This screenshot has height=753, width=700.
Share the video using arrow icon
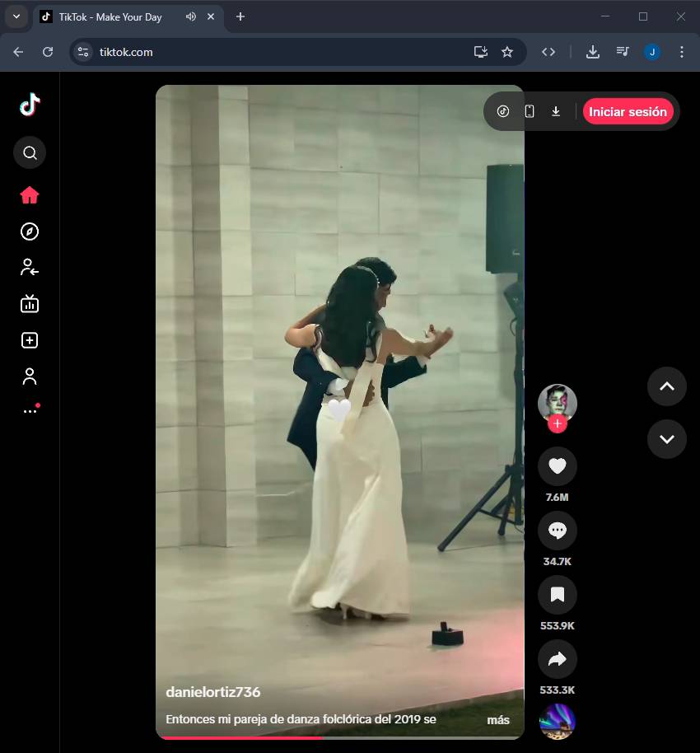558,659
